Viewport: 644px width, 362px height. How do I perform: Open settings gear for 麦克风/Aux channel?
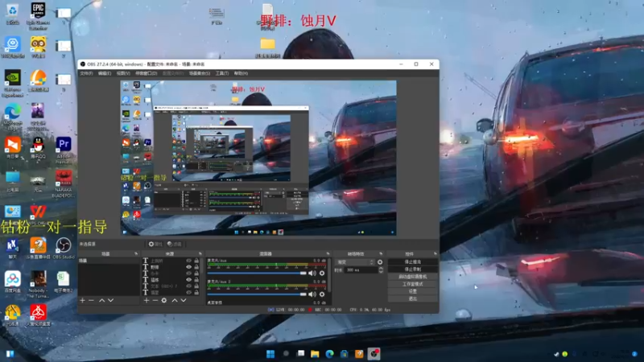click(x=322, y=274)
